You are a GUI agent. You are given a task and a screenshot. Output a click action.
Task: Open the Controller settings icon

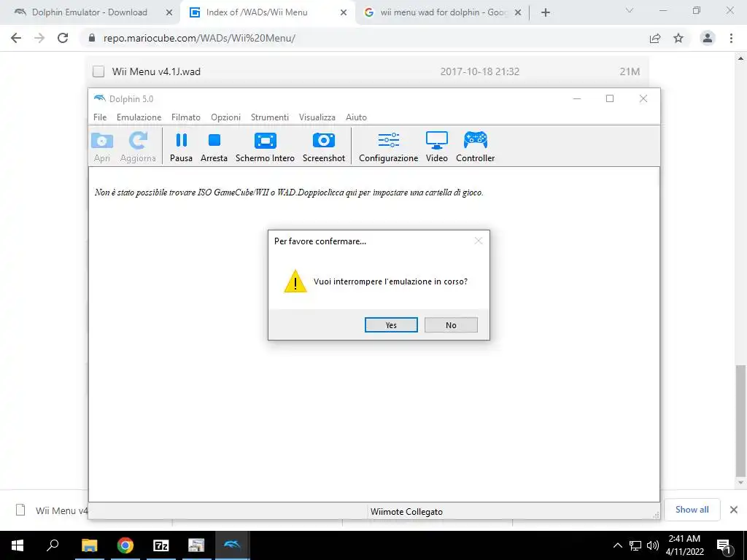coord(475,147)
